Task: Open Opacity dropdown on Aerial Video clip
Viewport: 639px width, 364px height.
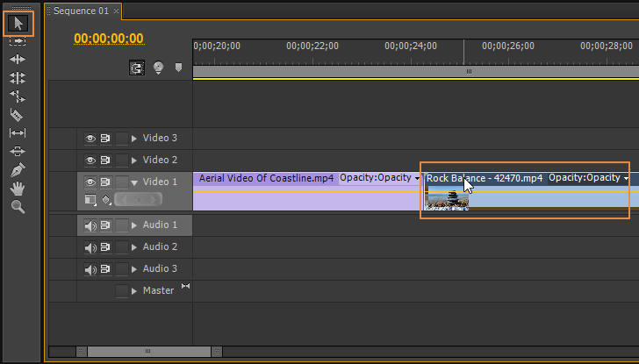Action: coord(417,178)
